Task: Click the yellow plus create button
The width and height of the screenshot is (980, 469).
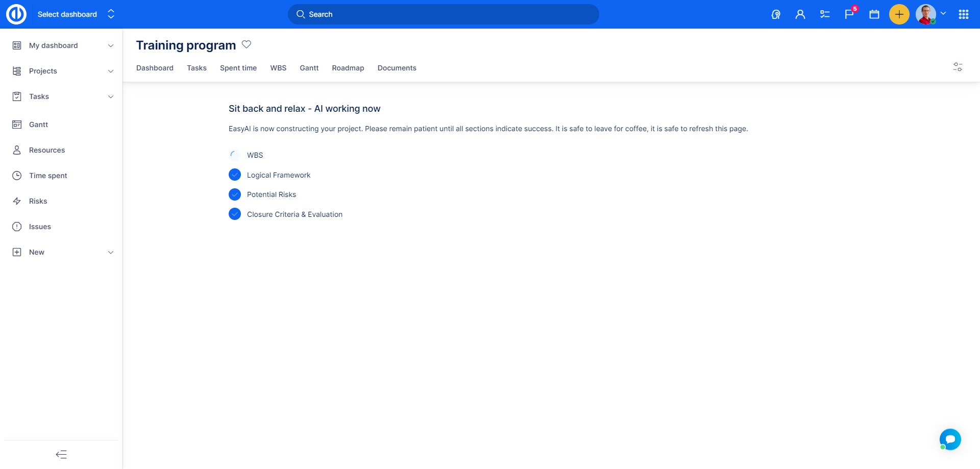Action: [x=899, y=14]
